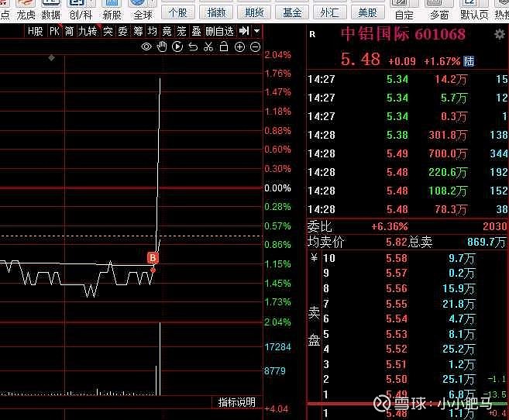Click the +1.67% change value
This screenshot has height=420, width=509.
click(x=442, y=61)
